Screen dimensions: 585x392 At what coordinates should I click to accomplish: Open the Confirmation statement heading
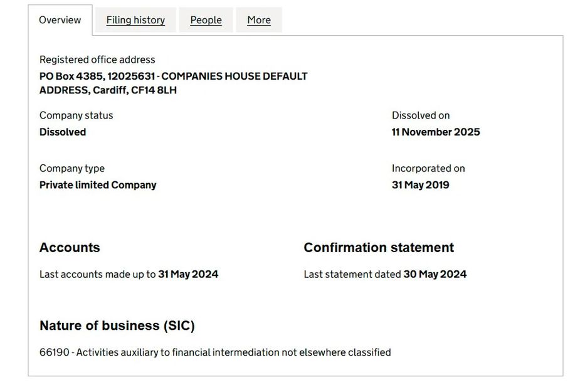click(378, 247)
